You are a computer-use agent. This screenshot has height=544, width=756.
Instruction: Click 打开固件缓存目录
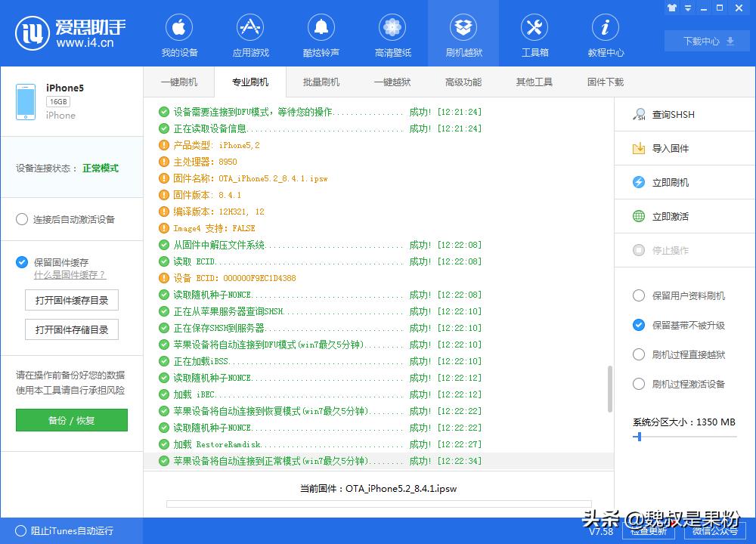(71, 300)
